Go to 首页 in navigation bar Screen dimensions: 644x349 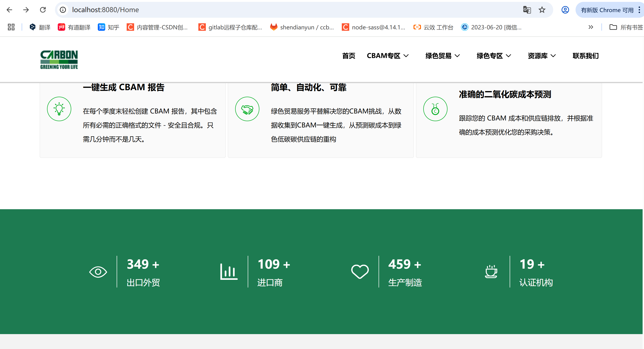tap(349, 56)
